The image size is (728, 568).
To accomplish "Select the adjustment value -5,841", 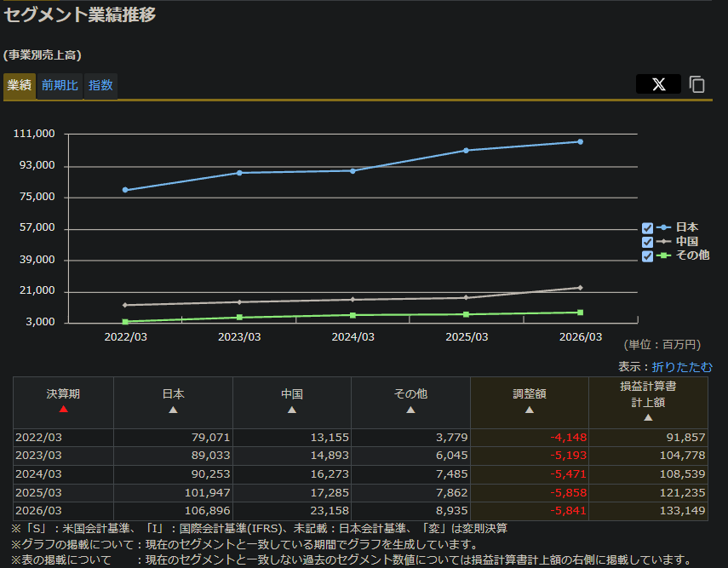I will tap(568, 511).
